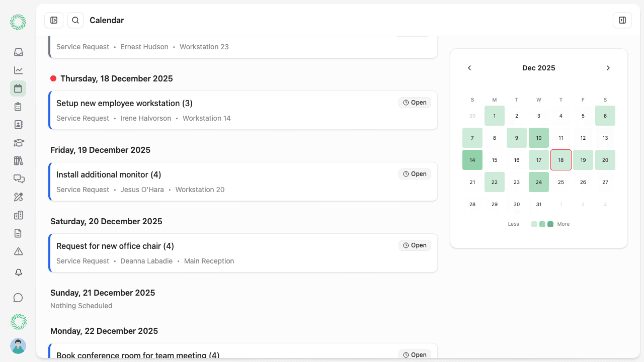Click the Open status badge on 'Install additional monitor'

coord(415,173)
